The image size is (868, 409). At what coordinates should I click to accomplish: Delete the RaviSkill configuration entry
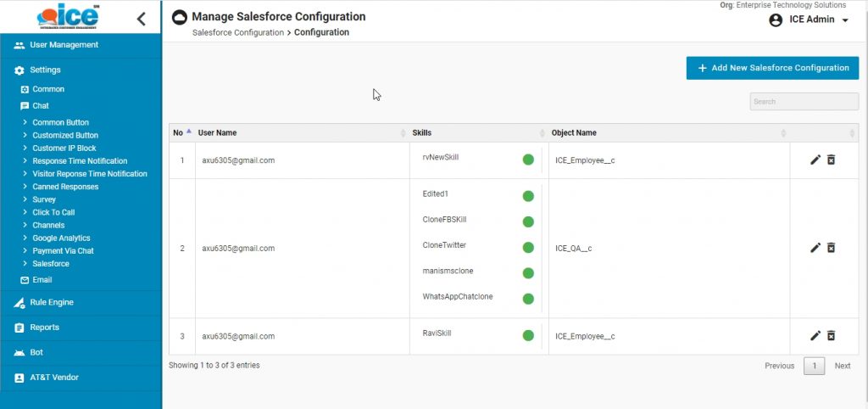tap(832, 336)
